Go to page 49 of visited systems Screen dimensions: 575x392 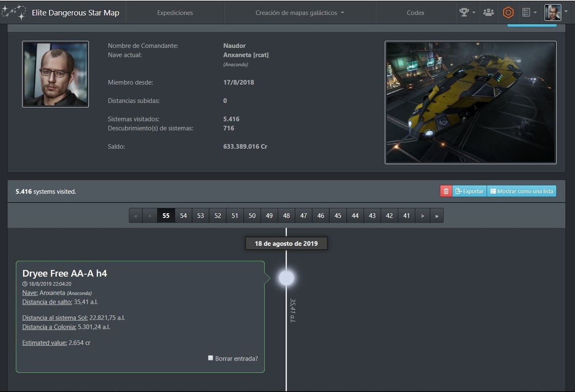click(x=269, y=215)
